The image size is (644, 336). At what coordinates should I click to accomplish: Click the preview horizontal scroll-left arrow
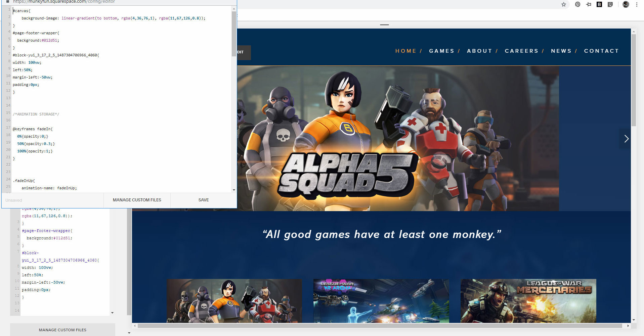[135, 326]
